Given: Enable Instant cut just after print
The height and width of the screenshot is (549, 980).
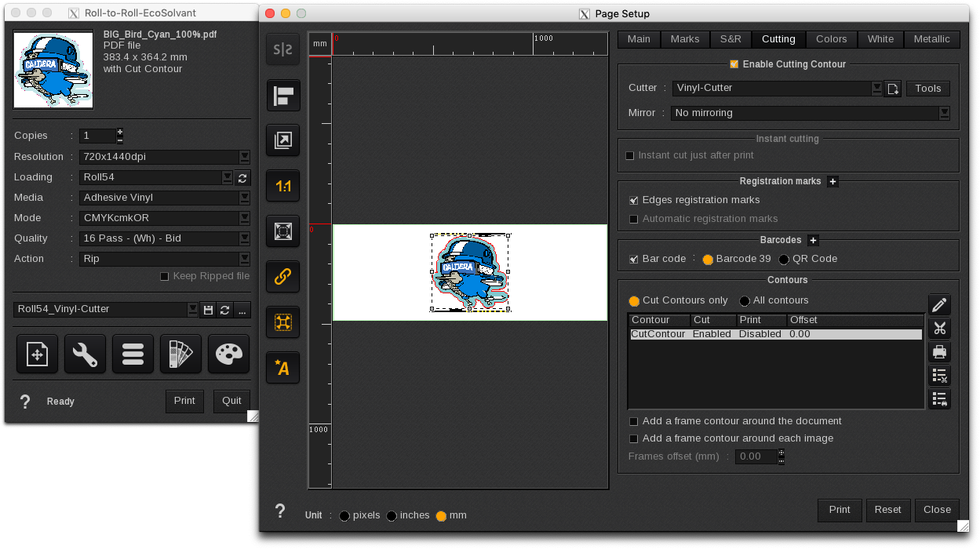Looking at the screenshot, I should coord(630,155).
